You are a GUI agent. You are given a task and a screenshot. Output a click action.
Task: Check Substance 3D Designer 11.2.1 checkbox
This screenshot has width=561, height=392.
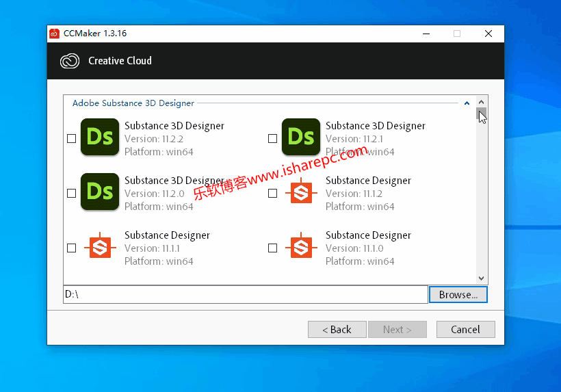pyautogui.click(x=272, y=138)
